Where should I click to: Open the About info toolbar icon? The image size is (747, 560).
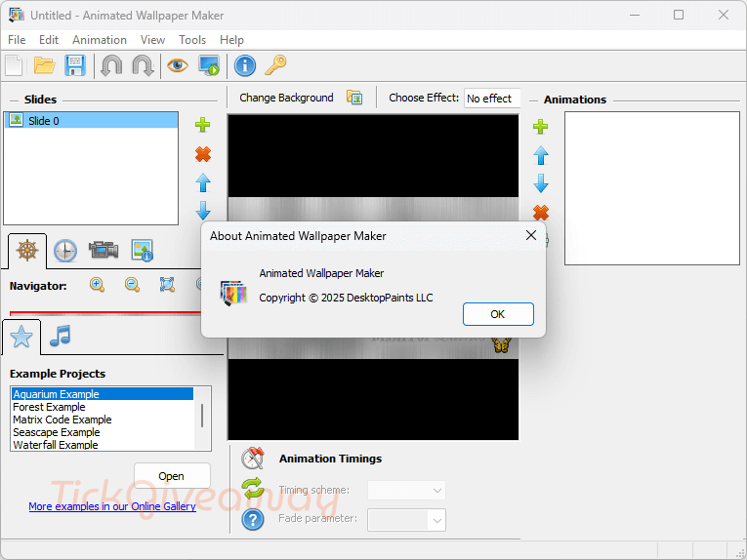(245, 65)
